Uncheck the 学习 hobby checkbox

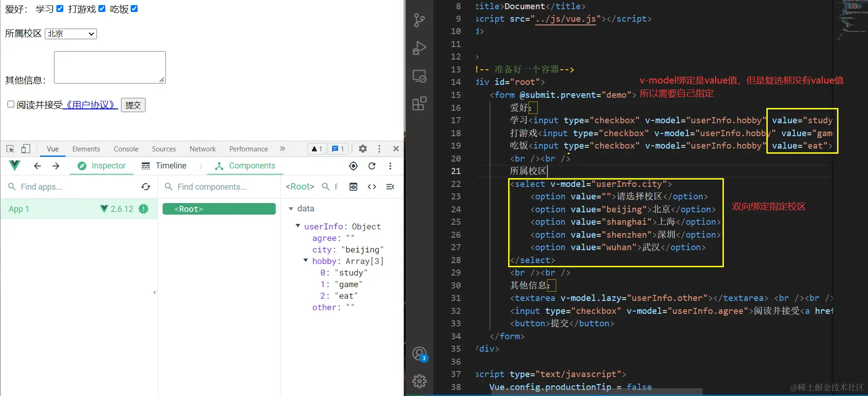pyautogui.click(x=60, y=9)
